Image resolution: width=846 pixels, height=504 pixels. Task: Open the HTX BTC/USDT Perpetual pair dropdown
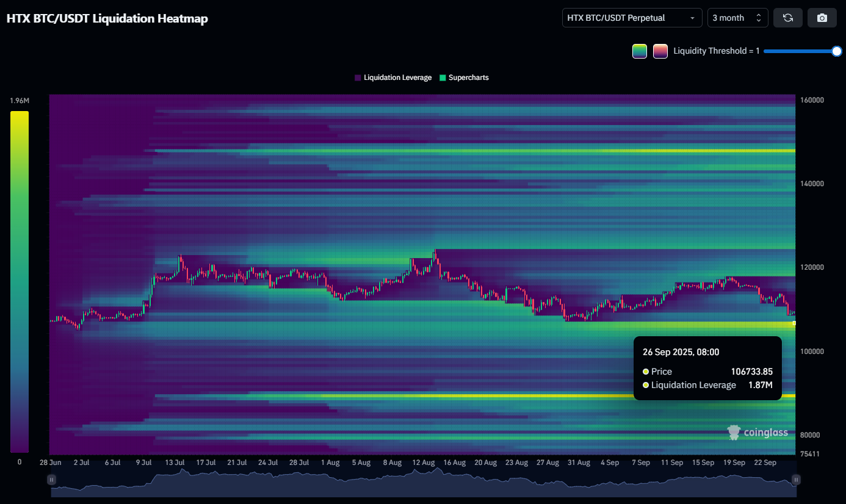pos(632,18)
